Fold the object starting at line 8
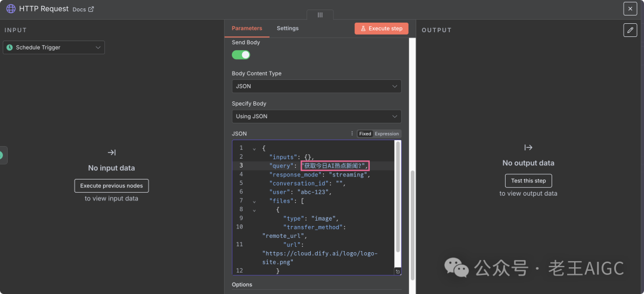Screen dimensions: 644x294 tap(254, 211)
